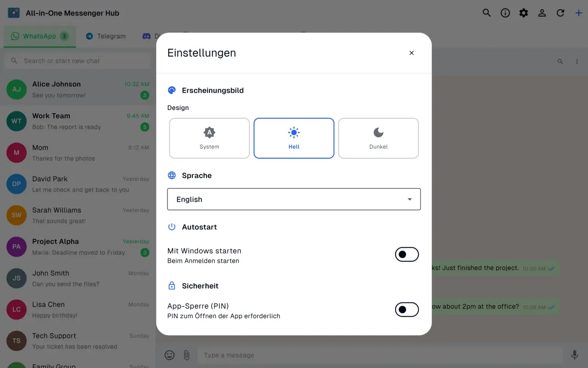Open settings gear icon in header

tap(524, 13)
